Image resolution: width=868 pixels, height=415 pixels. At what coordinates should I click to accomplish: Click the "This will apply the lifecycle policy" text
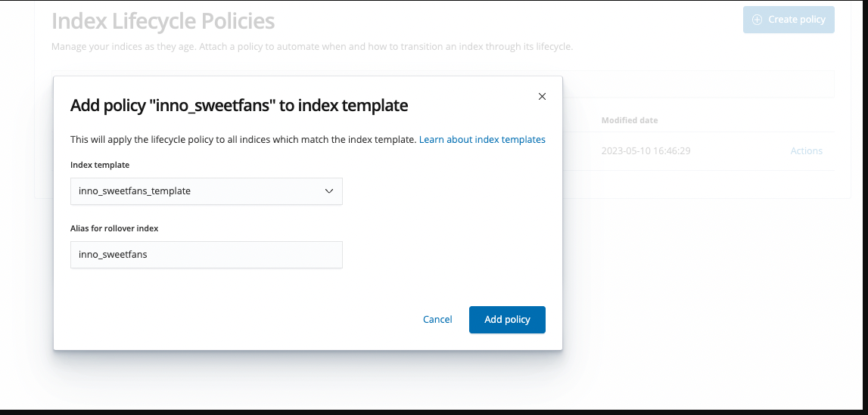(x=242, y=140)
